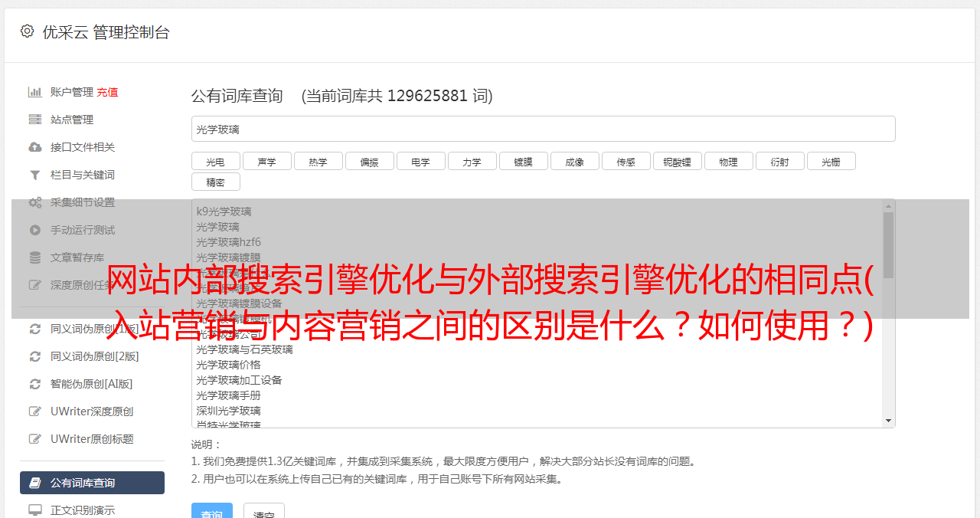The width and height of the screenshot is (980, 518).
Task: Open the UWriter原创标题 menu item
Action: coord(92,439)
